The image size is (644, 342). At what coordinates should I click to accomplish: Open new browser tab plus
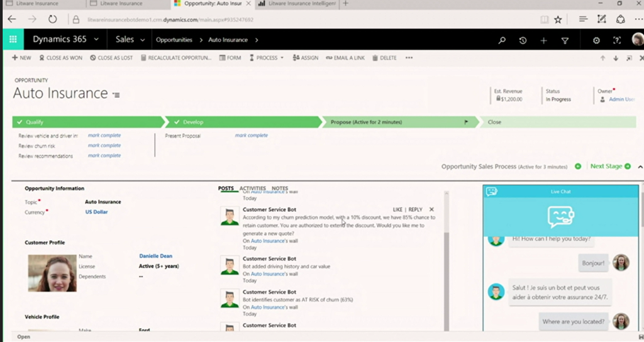click(x=345, y=3)
